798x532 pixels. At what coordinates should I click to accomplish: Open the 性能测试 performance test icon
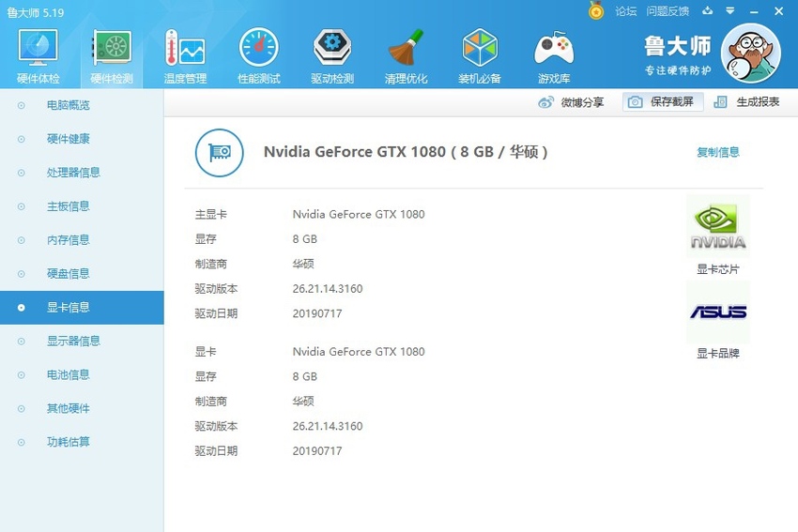(x=259, y=55)
